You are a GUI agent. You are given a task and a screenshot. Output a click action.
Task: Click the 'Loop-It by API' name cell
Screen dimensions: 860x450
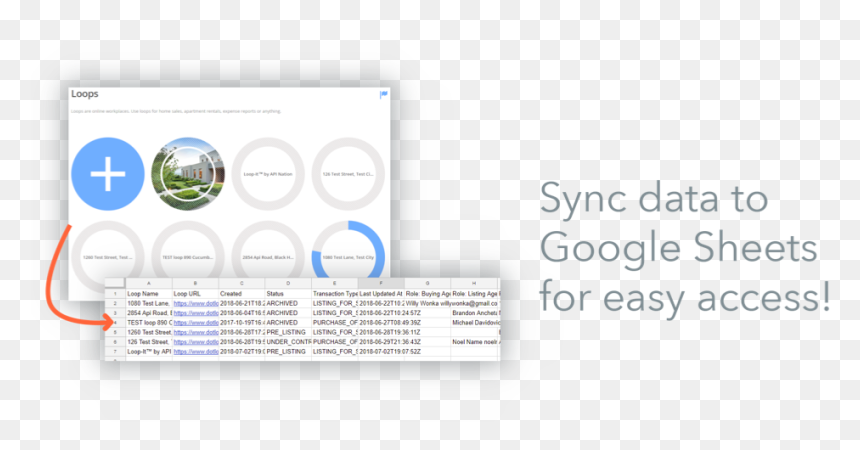149,352
